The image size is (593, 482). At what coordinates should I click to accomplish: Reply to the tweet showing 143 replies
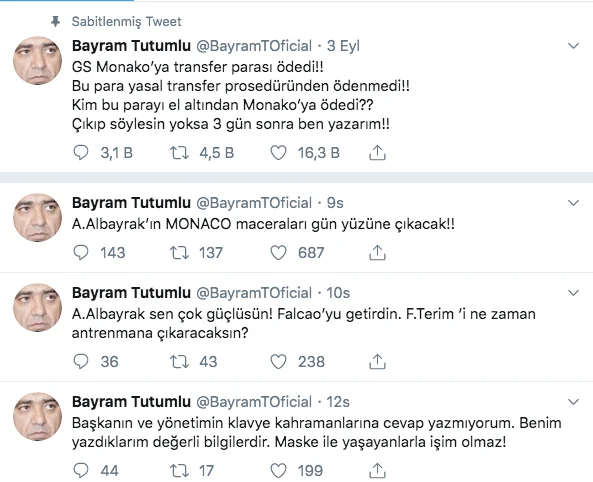(x=80, y=253)
